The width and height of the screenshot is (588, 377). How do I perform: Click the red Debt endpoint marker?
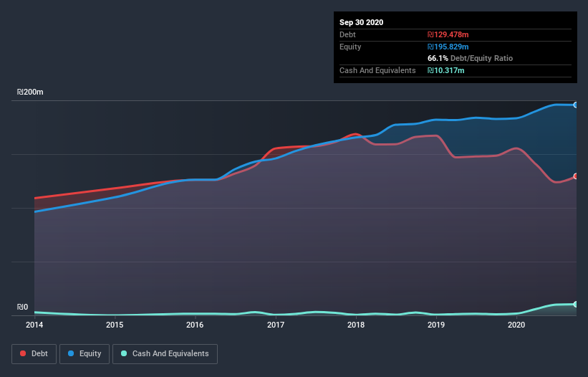576,176
